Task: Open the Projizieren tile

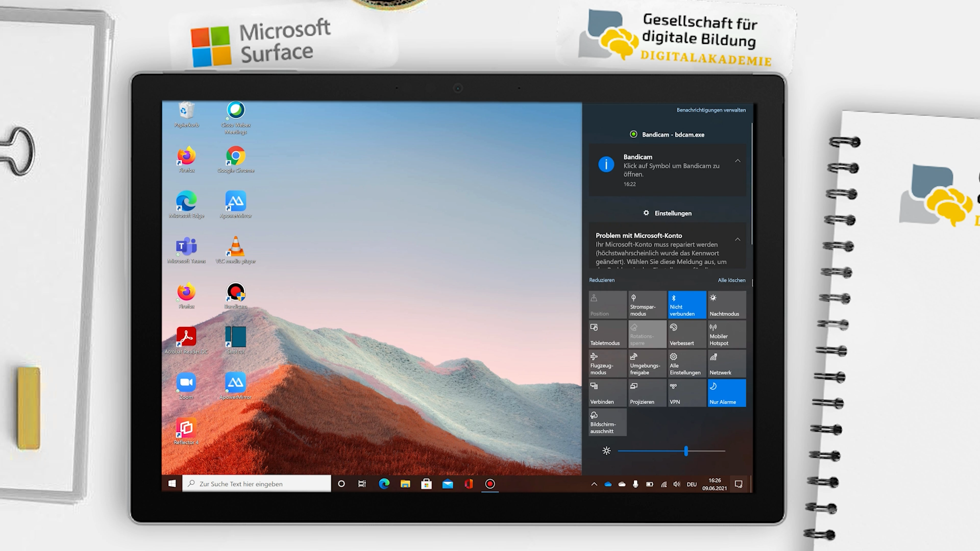Action: pyautogui.click(x=647, y=393)
